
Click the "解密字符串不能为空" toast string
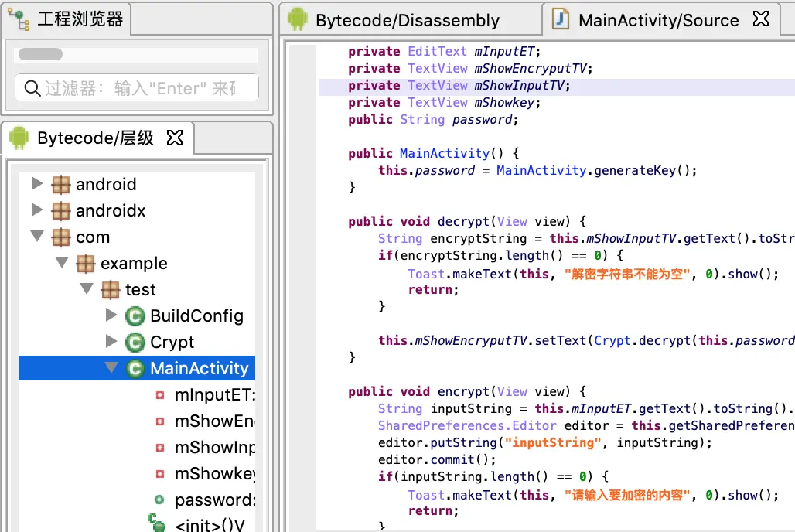626,275
